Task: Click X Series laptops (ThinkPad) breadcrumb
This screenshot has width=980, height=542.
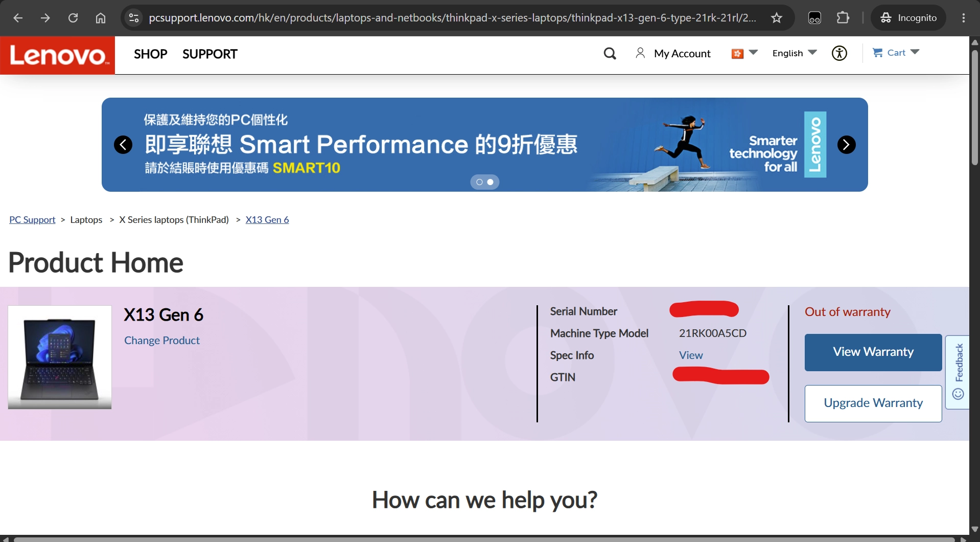Action: 174,219
